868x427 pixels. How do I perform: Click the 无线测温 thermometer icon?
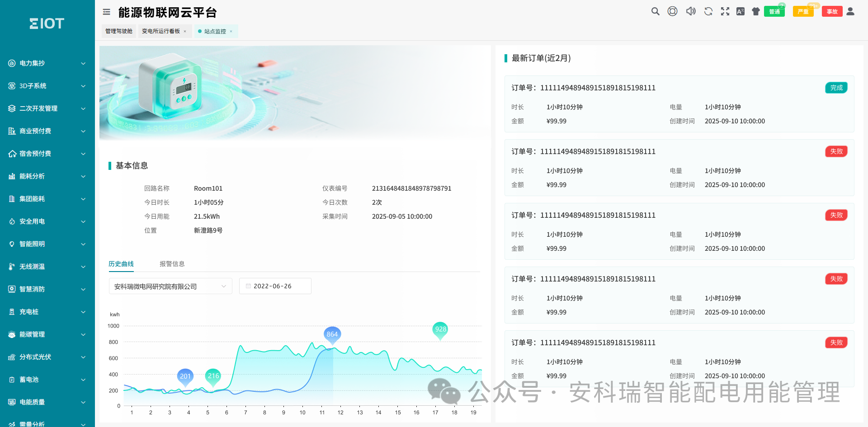point(12,267)
